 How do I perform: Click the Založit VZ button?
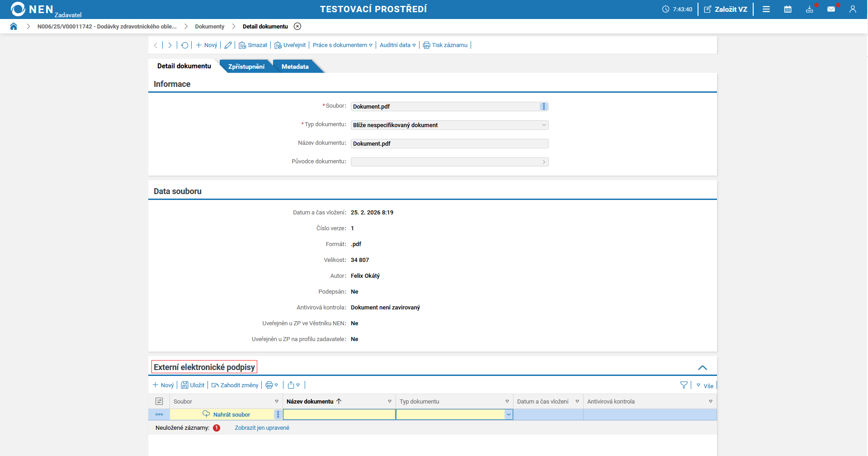click(726, 9)
